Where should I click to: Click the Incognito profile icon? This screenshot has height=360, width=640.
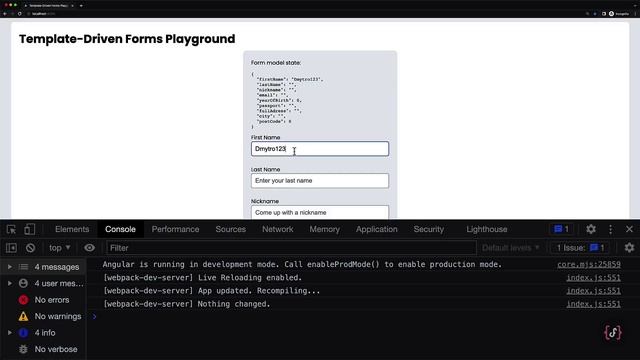[611, 13]
